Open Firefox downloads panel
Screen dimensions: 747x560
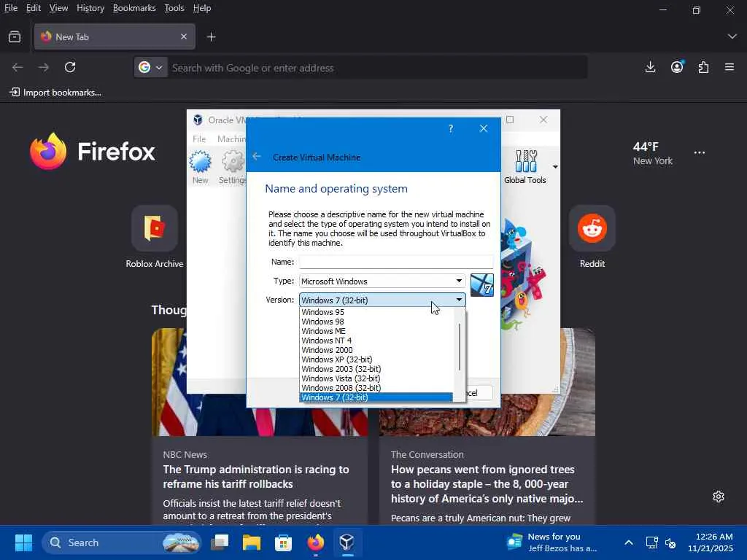pos(650,67)
